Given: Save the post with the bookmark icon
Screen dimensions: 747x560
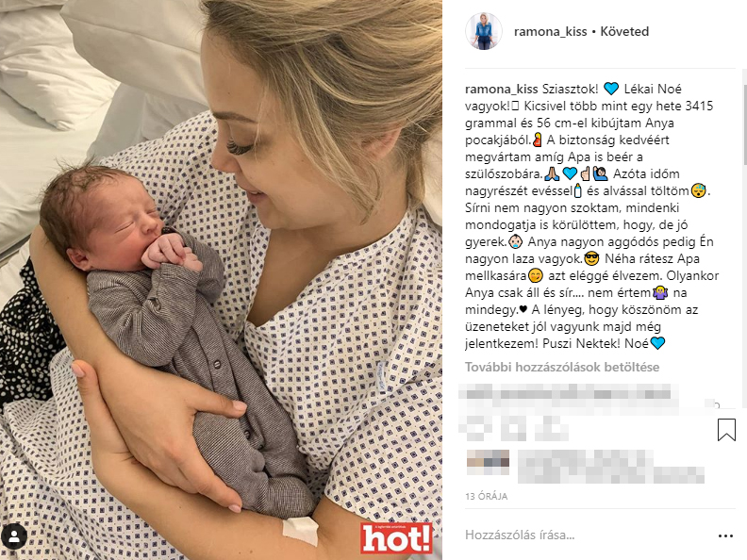Looking at the screenshot, I should pyautogui.click(x=726, y=430).
